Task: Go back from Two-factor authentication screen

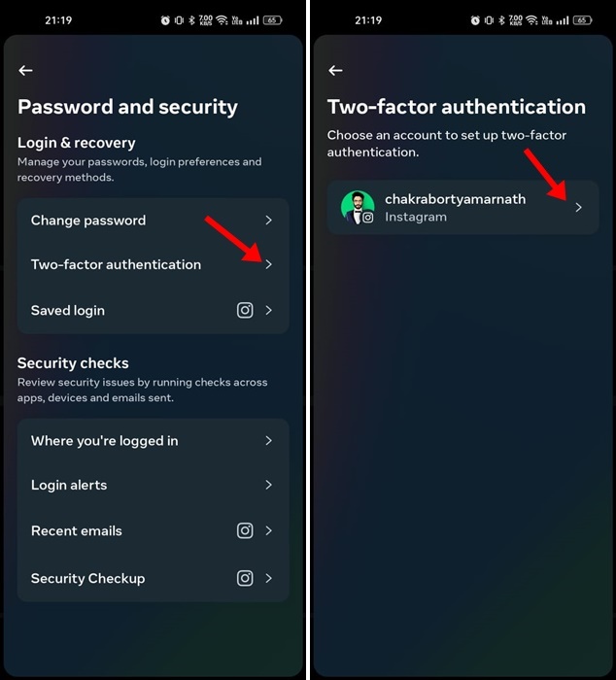Action: point(335,70)
